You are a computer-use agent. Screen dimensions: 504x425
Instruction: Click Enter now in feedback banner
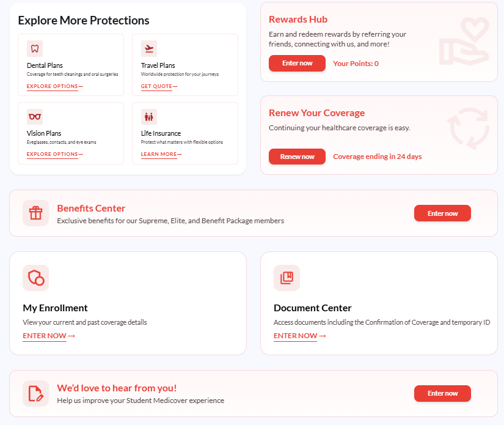pyautogui.click(x=442, y=393)
